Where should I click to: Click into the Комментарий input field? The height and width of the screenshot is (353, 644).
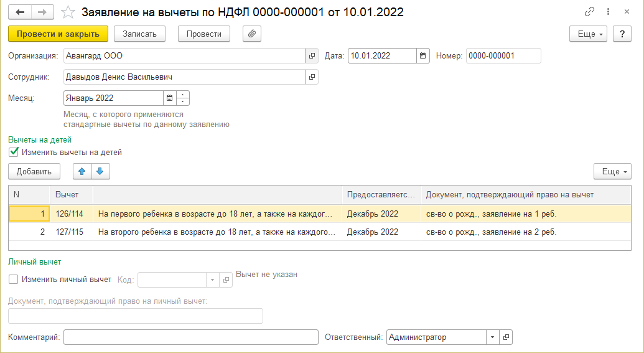coord(190,337)
